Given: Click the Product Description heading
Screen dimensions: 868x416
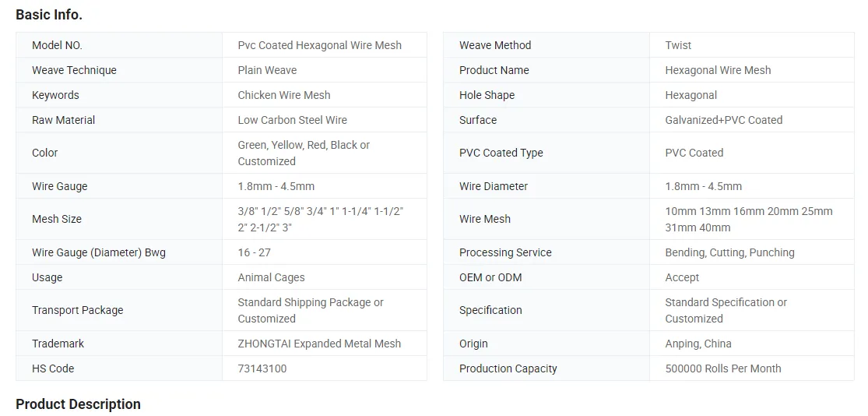Looking at the screenshot, I should (78, 404).
